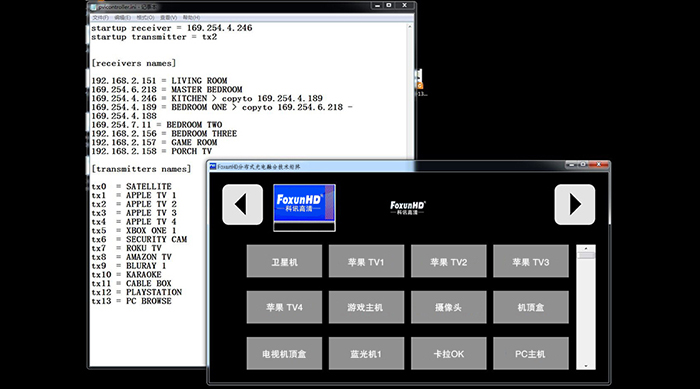
Task: Click the '[transmitters names]' section header
Action: coord(141,169)
